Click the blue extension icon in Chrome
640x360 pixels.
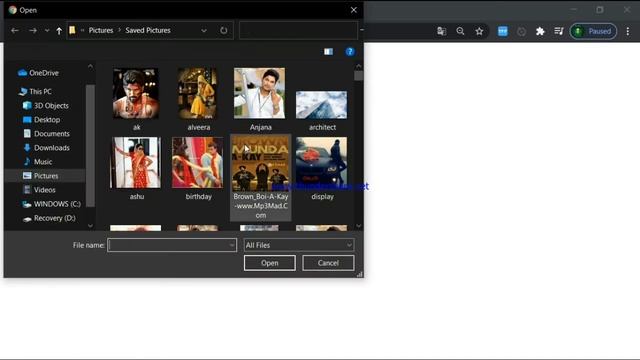tap(503, 31)
